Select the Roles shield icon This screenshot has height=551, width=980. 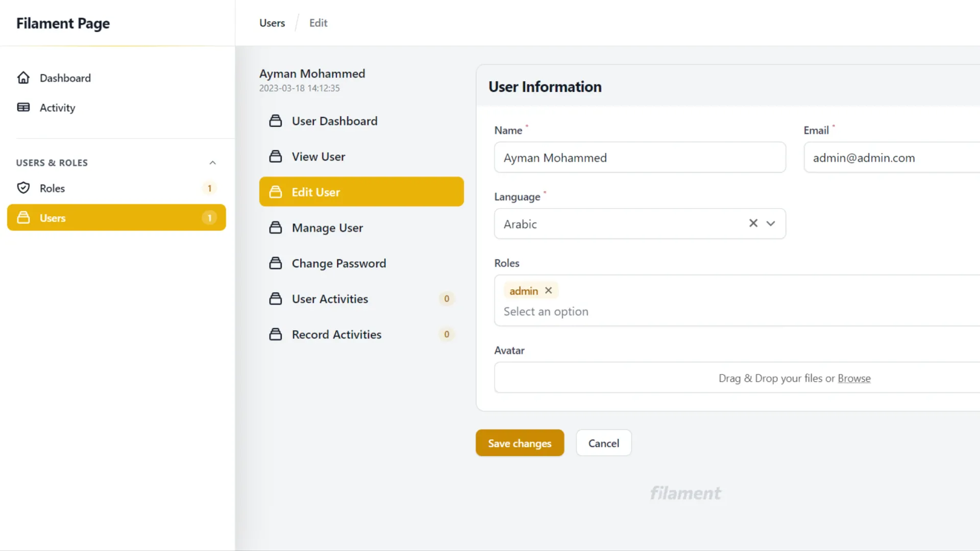[x=23, y=188]
